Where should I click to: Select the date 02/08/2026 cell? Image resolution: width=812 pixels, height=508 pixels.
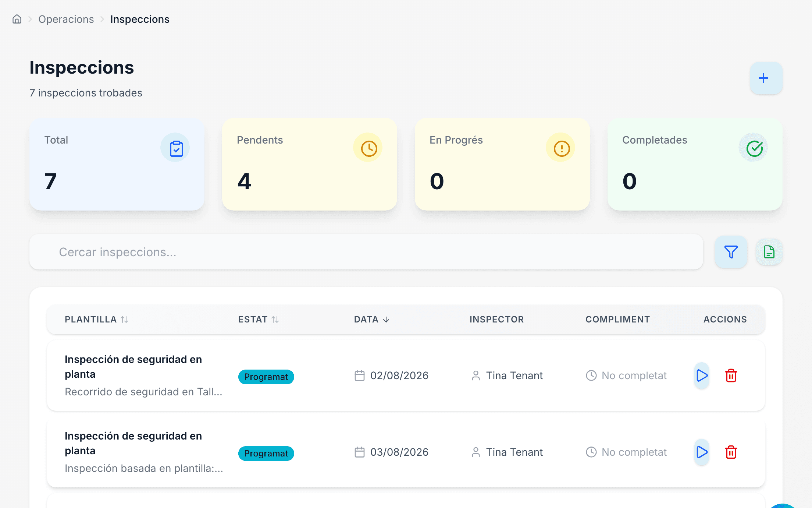[x=399, y=375]
